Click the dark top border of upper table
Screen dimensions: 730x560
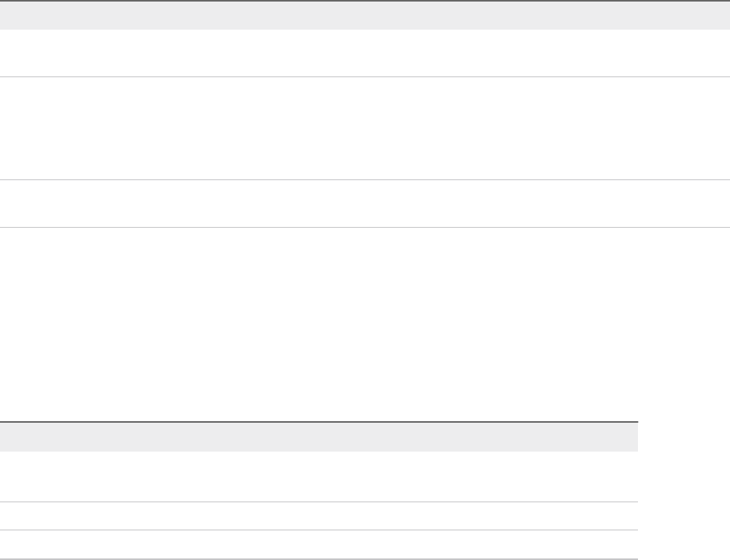coord(365,1)
